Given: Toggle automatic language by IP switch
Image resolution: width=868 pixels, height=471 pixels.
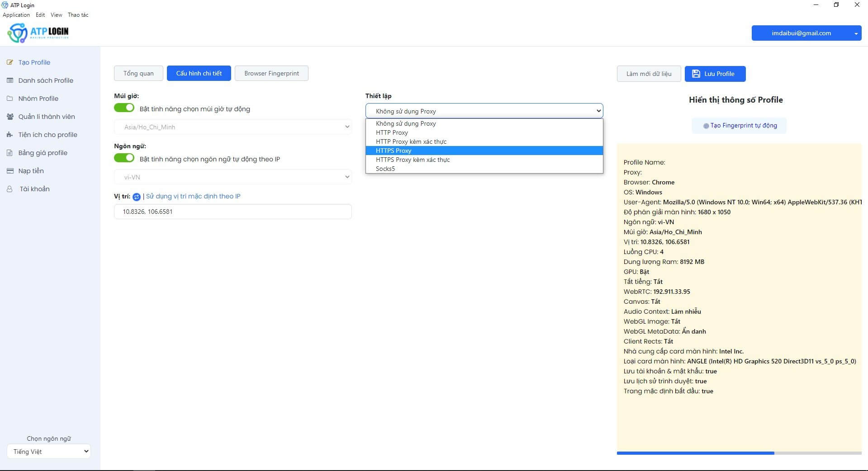Looking at the screenshot, I should (124, 158).
